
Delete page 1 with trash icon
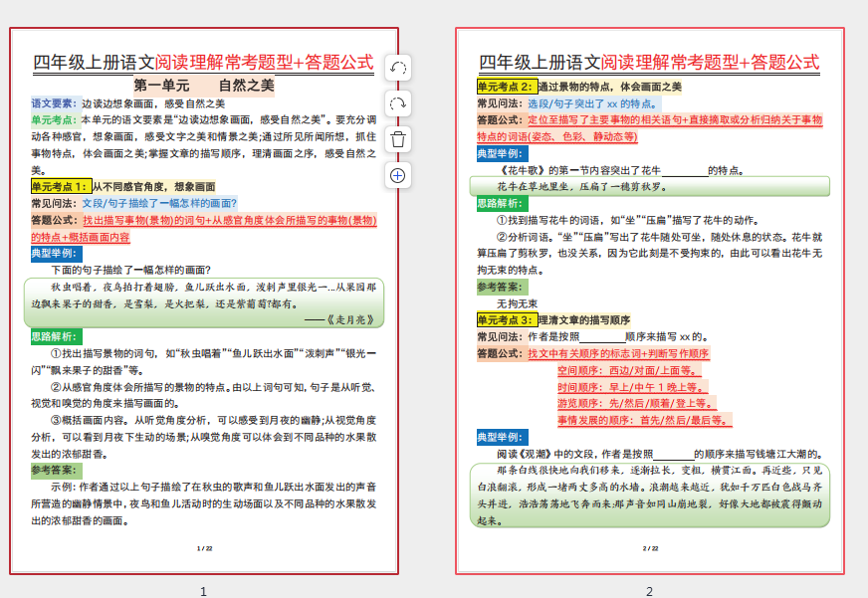(x=397, y=139)
